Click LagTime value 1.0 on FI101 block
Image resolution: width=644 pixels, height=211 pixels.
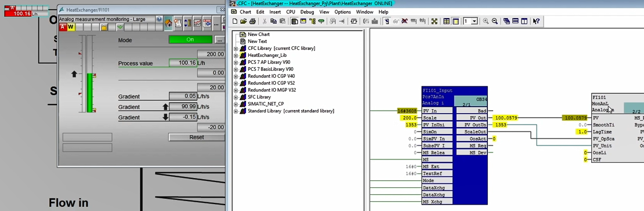(x=582, y=132)
